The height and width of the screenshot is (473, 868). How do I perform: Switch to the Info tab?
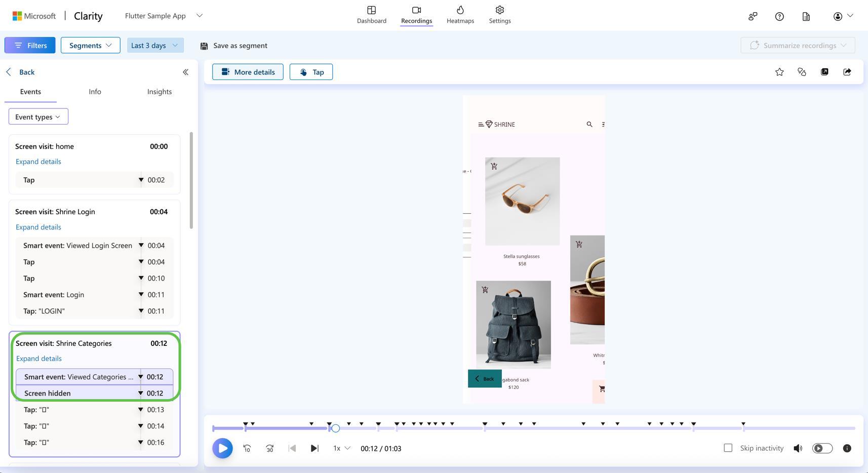(x=95, y=92)
